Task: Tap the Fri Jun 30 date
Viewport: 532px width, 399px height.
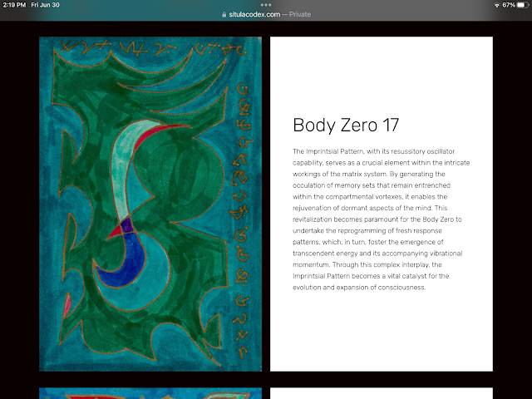Action: 45,5
